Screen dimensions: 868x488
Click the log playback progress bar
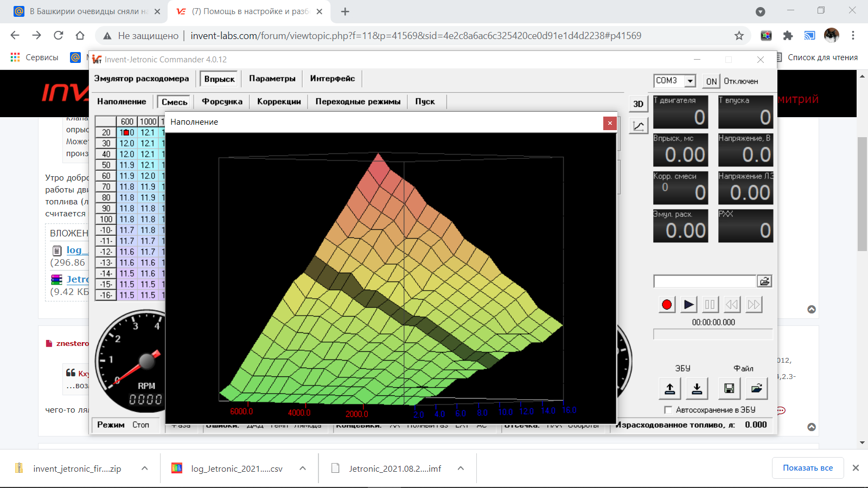(x=713, y=334)
